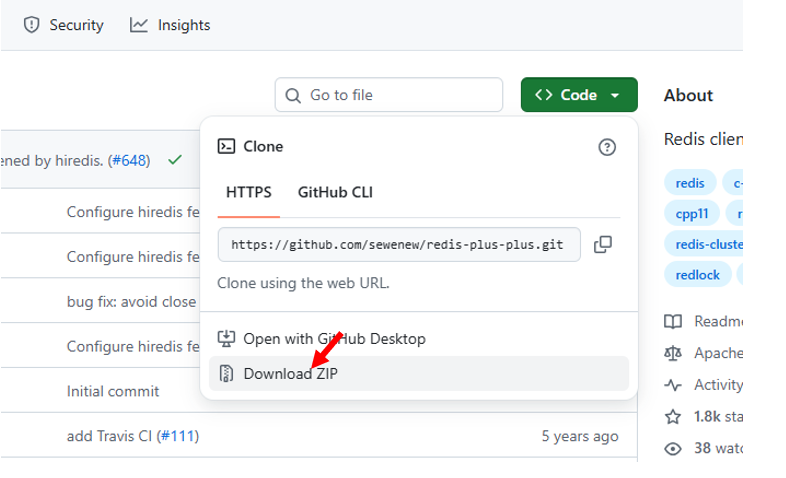Click the Insights graph icon

[x=138, y=25]
